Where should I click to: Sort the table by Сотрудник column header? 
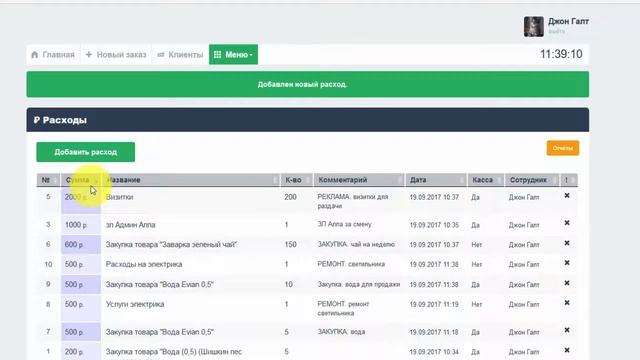[x=532, y=180]
